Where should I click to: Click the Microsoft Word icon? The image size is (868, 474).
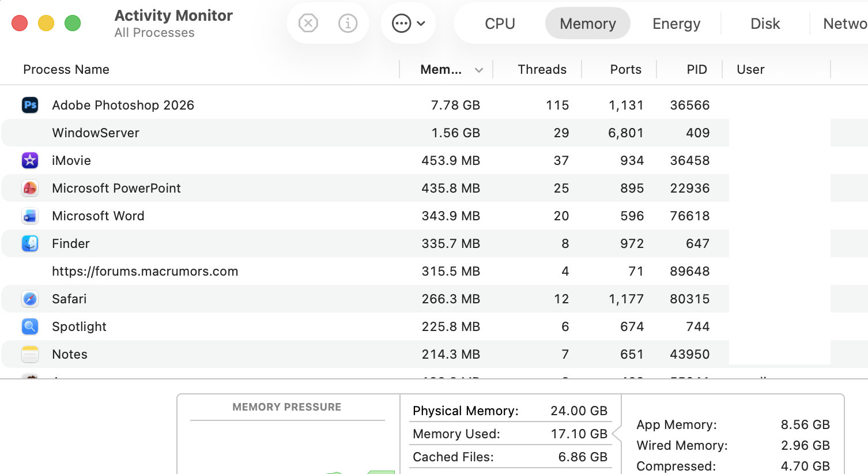(30, 216)
